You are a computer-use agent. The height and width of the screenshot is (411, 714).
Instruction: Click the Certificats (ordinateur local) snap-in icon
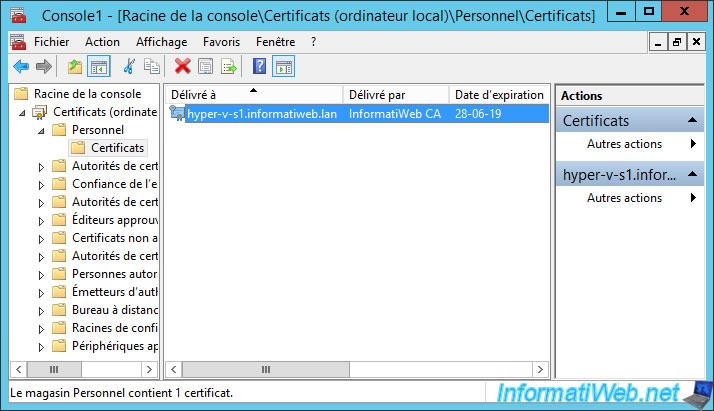coord(40,112)
